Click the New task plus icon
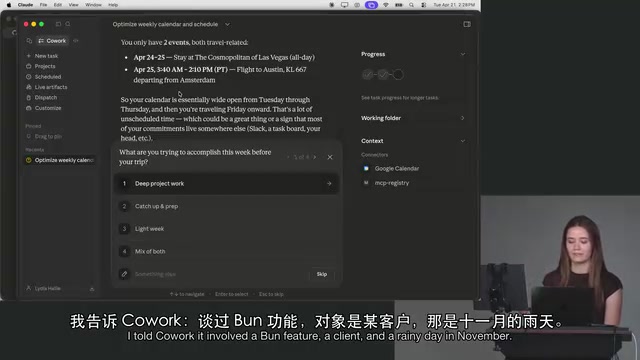Screen dimensions: 640x360 29,56
